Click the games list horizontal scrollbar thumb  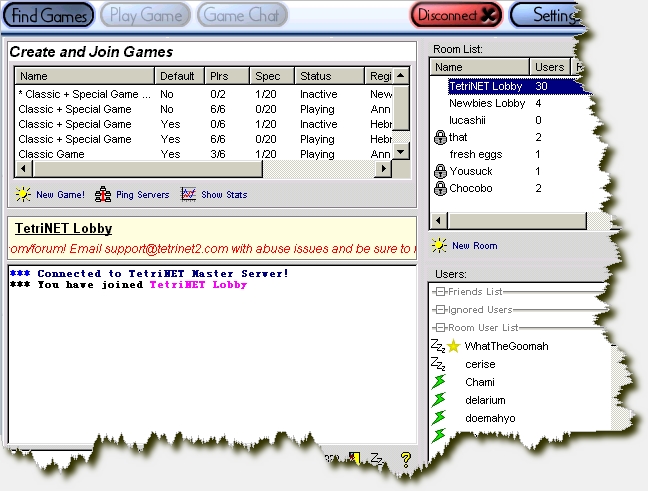tap(148, 169)
